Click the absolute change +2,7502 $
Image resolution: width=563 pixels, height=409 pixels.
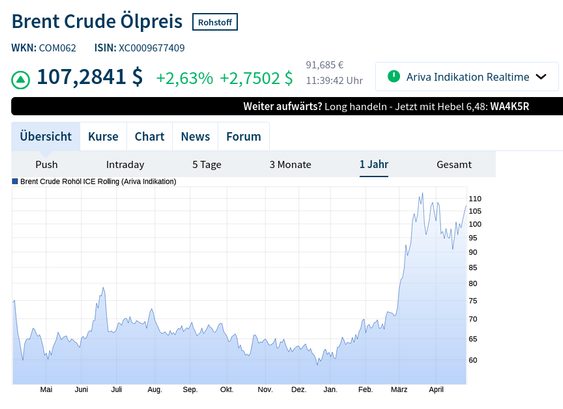pos(256,78)
